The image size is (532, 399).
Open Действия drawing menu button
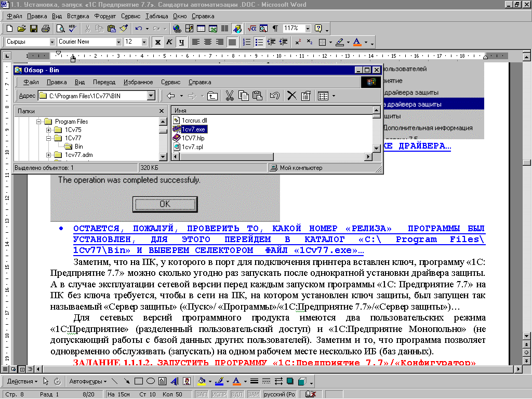pyautogui.click(x=22, y=381)
